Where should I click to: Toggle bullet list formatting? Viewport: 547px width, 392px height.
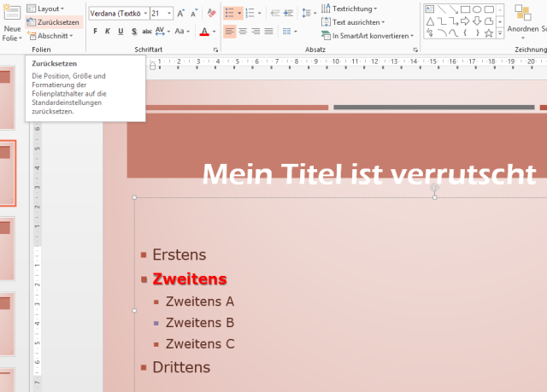pos(229,14)
